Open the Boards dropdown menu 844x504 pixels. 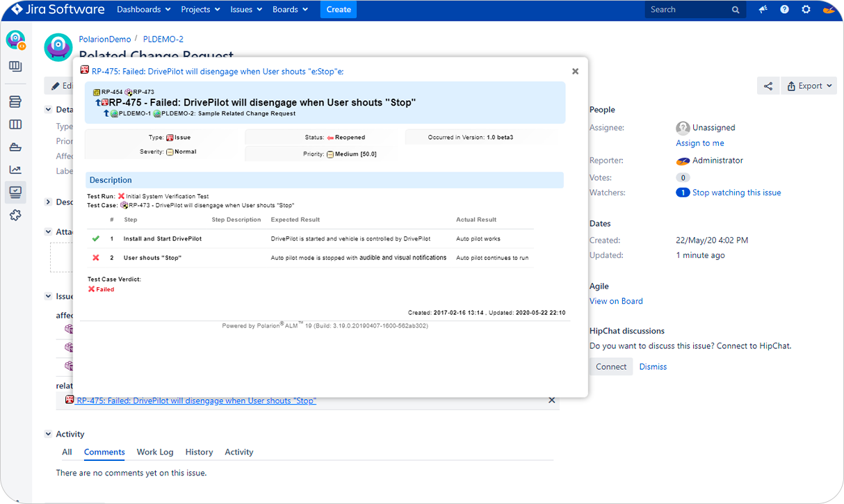tap(291, 10)
